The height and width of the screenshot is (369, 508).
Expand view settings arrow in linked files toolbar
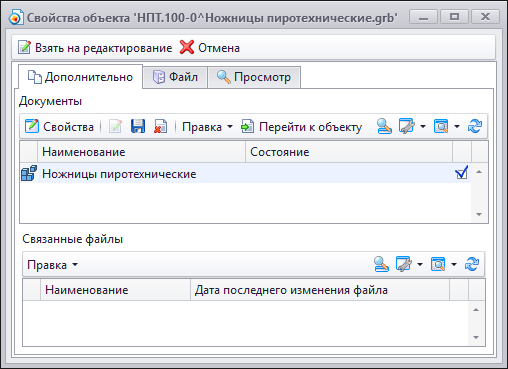pos(420,264)
